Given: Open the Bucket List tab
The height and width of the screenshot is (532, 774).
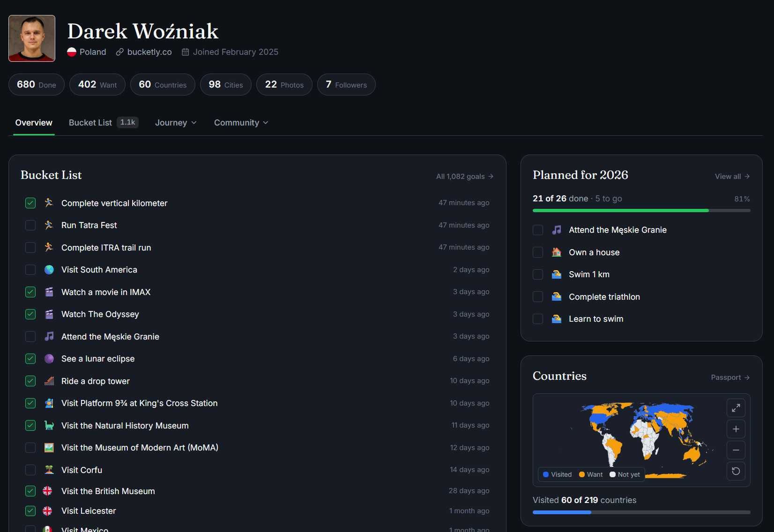Looking at the screenshot, I should [104, 123].
